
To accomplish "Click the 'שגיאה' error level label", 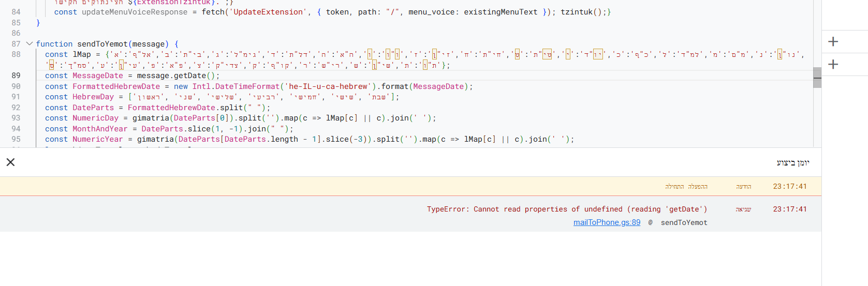I will pos(743,209).
